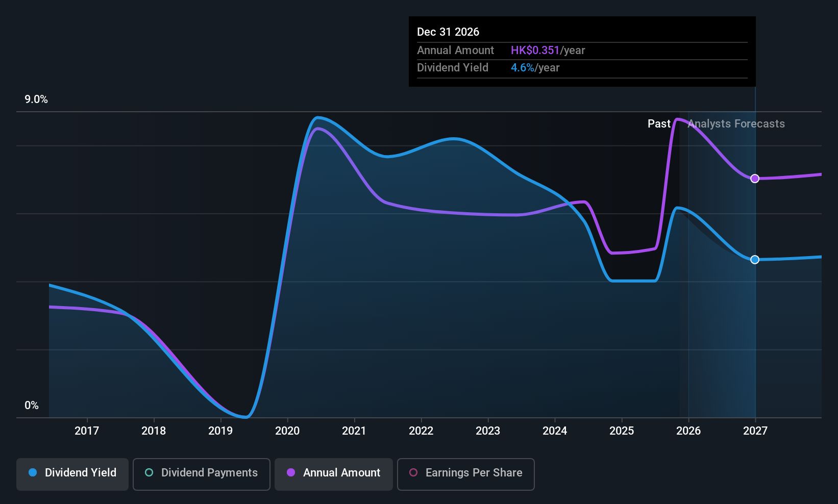Enable the Earnings Per Share series

click(465, 474)
